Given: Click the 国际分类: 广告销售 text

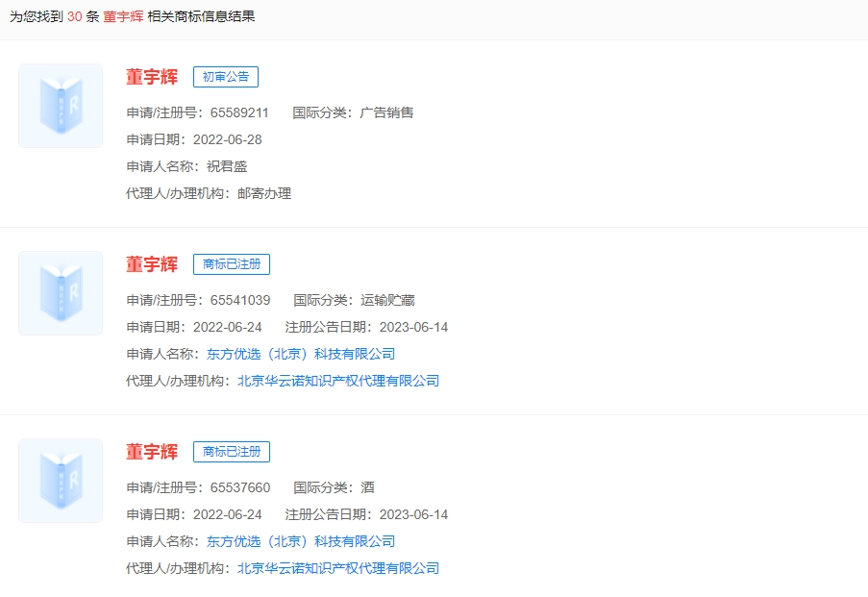Looking at the screenshot, I should point(353,113).
